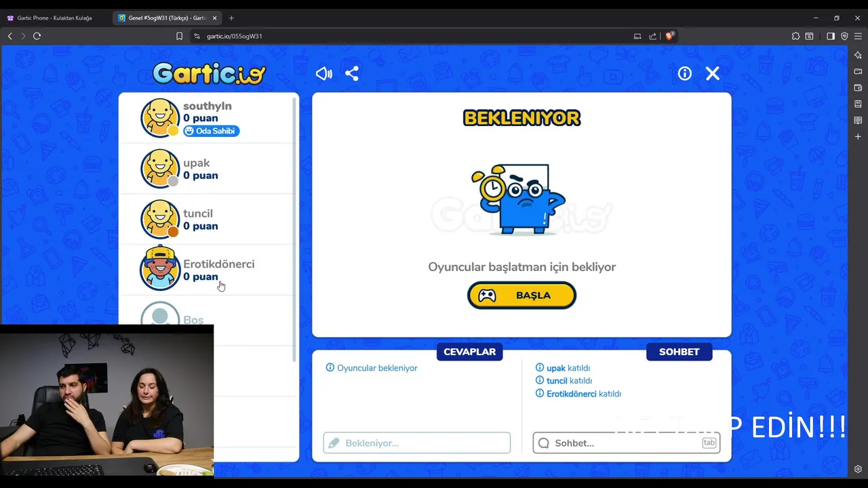
Task: Mute the Gartic.io game sound
Action: click(324, 73)
